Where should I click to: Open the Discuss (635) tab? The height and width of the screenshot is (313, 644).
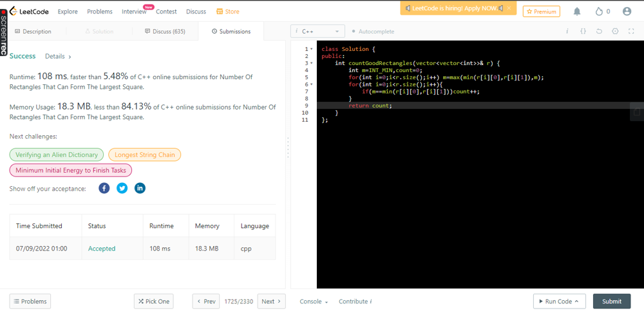[165, 31]
